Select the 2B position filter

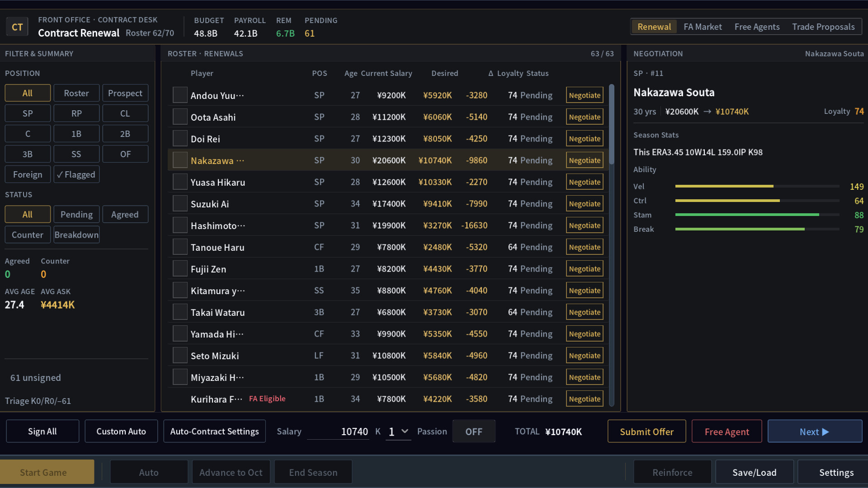pos(125,134)
